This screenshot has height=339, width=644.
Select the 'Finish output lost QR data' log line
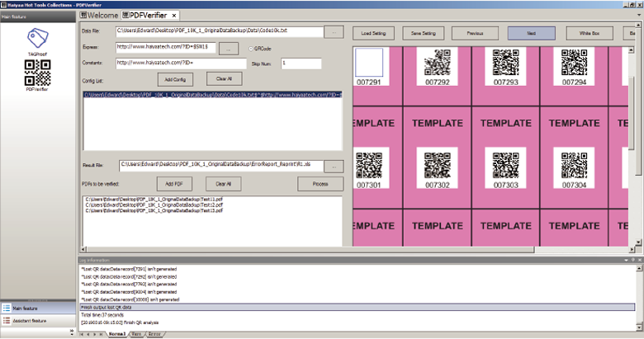click(358, 308)
